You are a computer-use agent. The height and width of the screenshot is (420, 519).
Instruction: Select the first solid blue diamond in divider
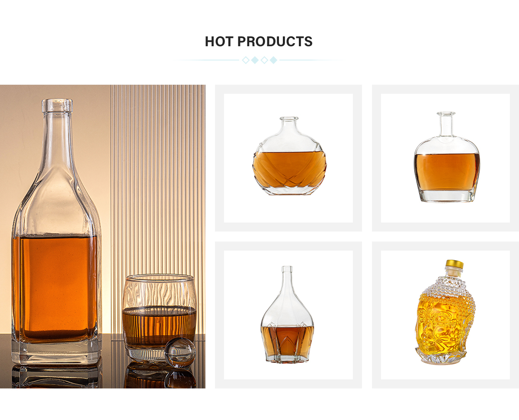coord(255,60)
